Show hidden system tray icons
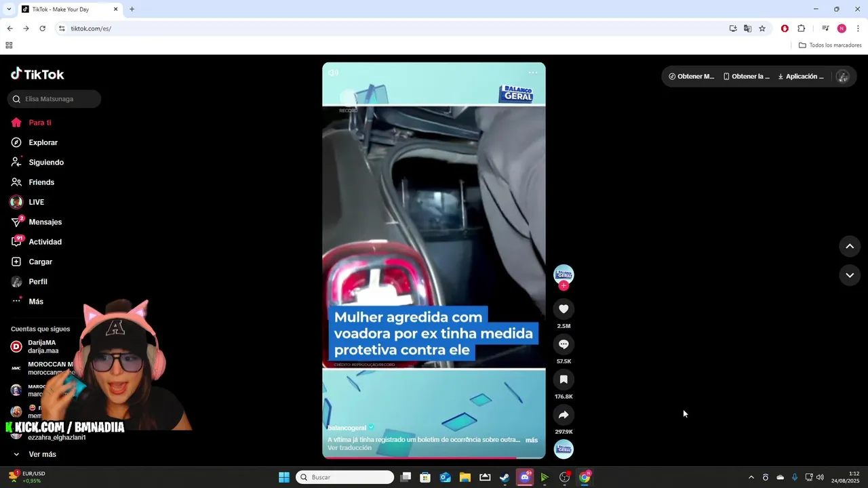 click(x=751, y=477)
